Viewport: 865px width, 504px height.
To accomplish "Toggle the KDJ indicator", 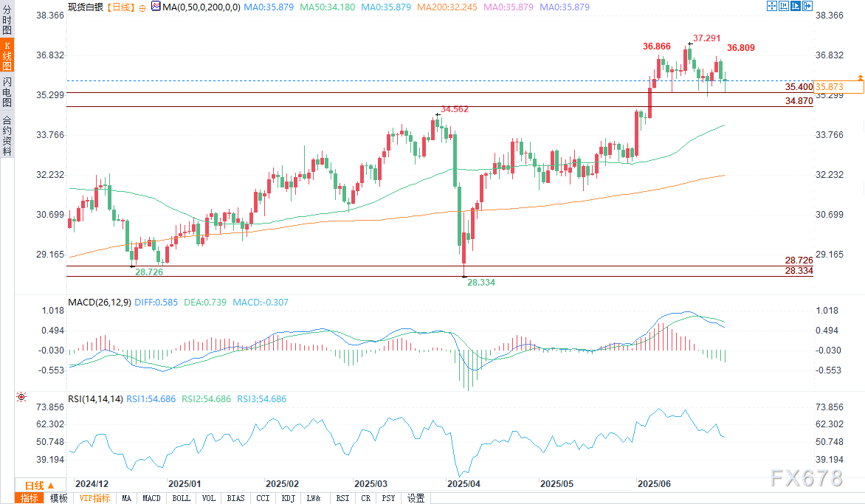I will click(288, 498).
